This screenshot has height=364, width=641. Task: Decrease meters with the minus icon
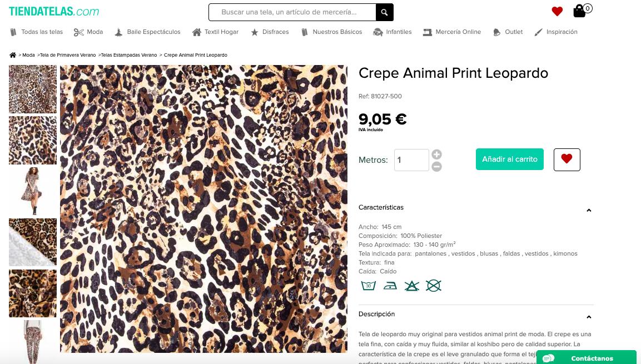437,167
